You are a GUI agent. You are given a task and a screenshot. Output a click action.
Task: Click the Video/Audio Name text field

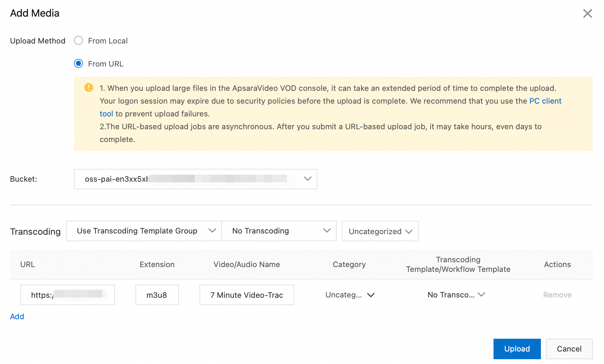[247, 295]
